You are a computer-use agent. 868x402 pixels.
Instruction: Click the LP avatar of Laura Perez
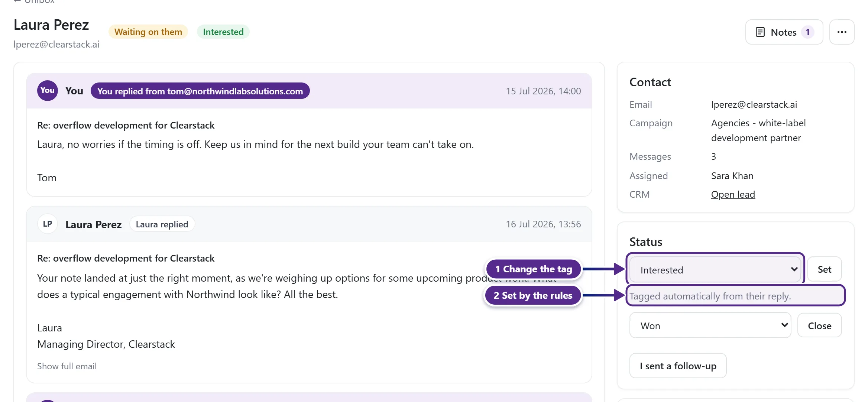tap(48, 224)
